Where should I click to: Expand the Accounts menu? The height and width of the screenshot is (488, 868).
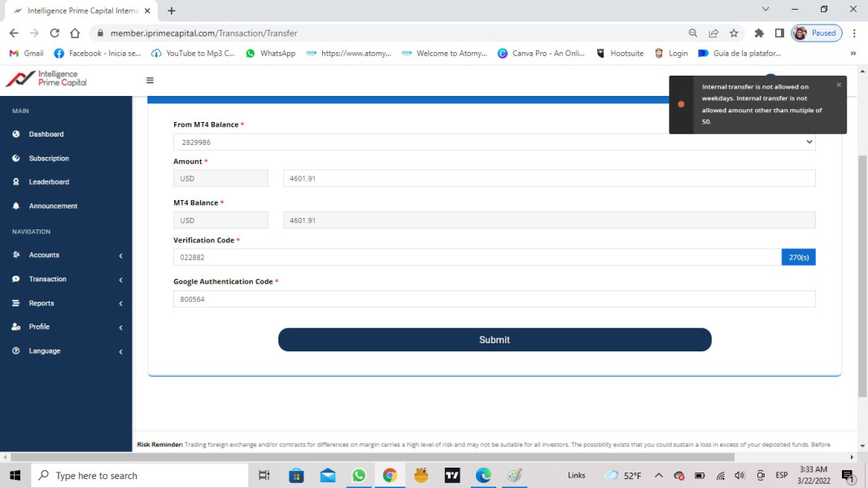coord(66,255)
